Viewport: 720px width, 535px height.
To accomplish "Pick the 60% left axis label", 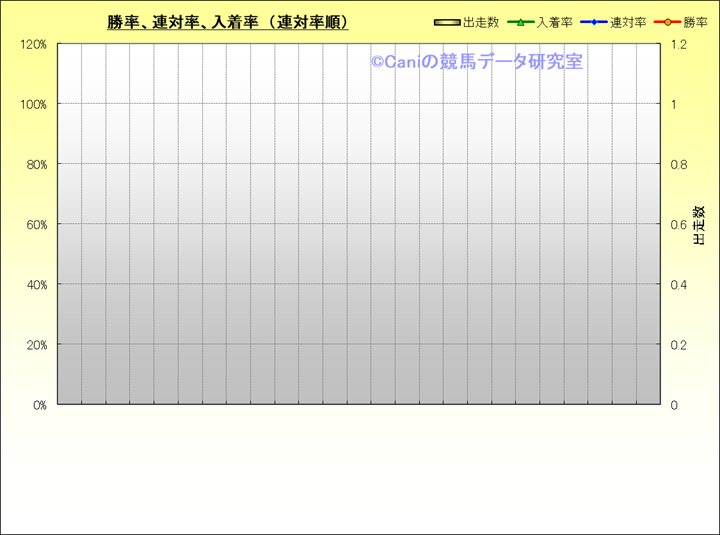I will pos(36,224).
